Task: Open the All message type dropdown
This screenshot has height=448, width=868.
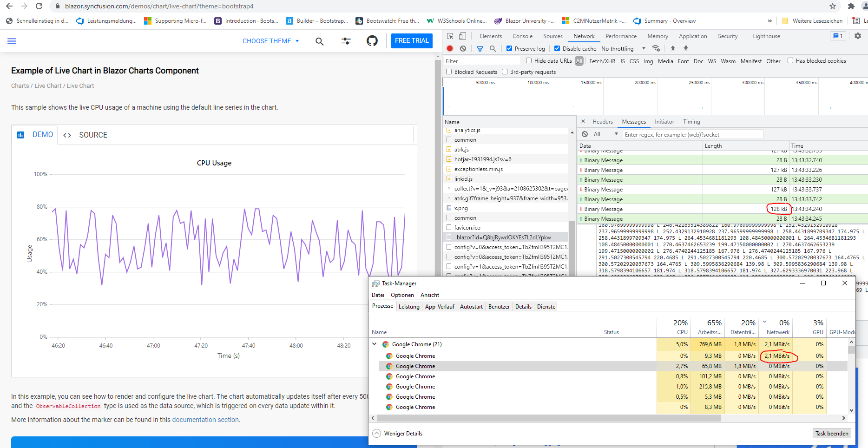Action: 605,134
